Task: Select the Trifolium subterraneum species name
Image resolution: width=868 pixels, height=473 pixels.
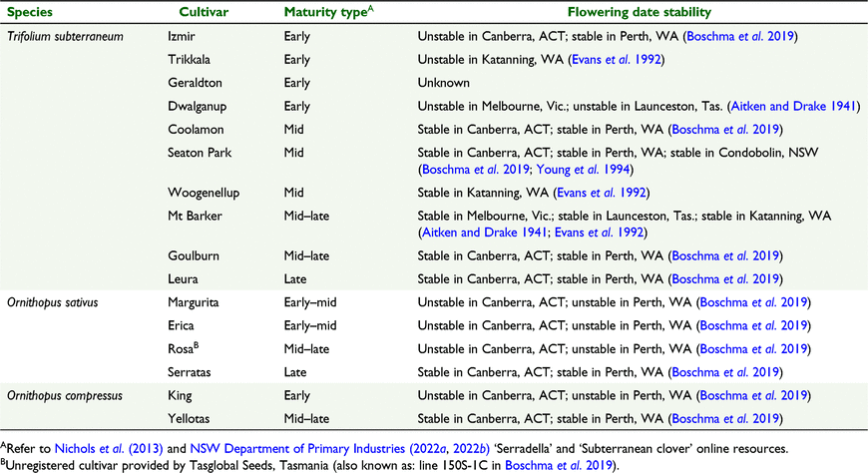Action: pyautogui.click(x=65, y=37)
